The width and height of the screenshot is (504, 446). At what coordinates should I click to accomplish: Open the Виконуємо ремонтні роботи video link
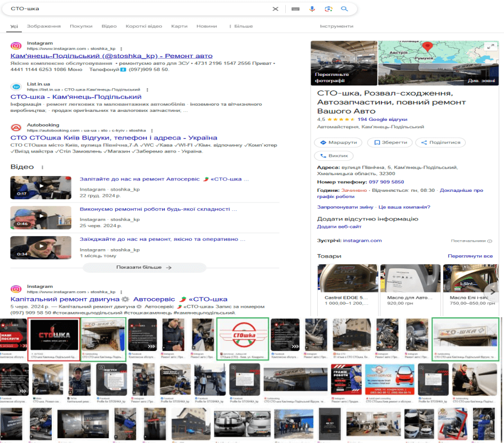(x=158, y=209)
